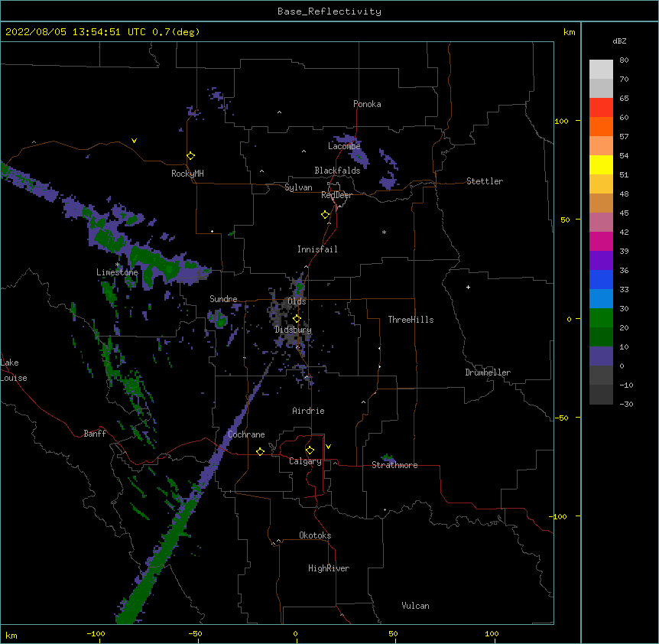Click the Drumheller label
Image resolution: width=659 pixels, height=644 pixels.
pyautogui.click(x=488, y=372)
